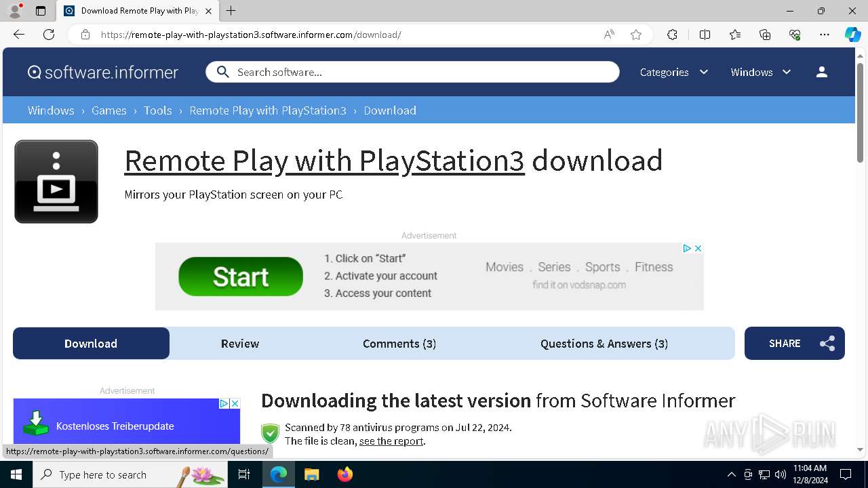Open Microsoft Edge from taskbar
The image size is (868, 488).
(x=279, y=474)
